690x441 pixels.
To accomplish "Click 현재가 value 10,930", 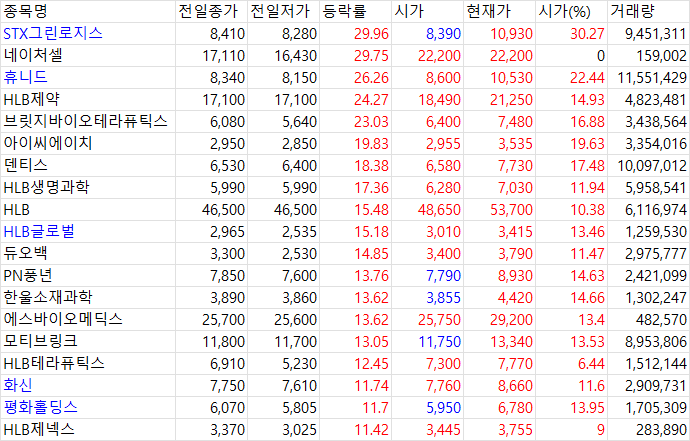I will [511, 34].
